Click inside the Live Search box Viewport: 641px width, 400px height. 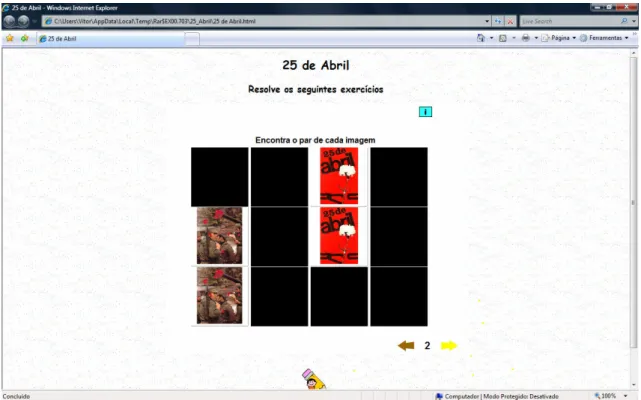[x=570, y=21]
